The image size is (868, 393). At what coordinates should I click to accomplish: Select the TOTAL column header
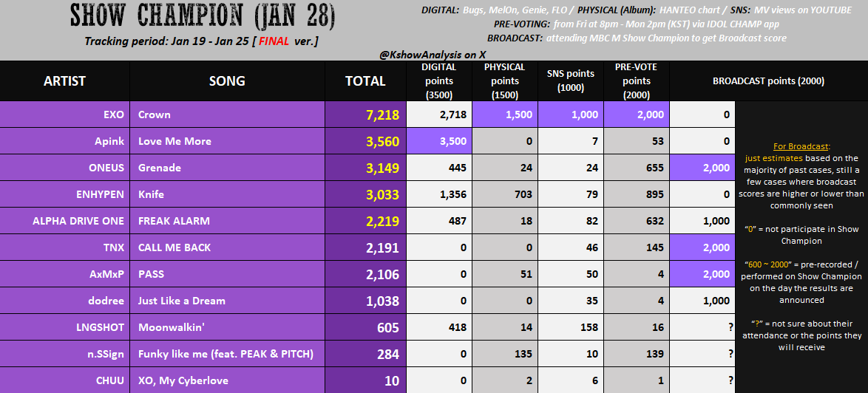pyautogui.click(x=365, y=81)
